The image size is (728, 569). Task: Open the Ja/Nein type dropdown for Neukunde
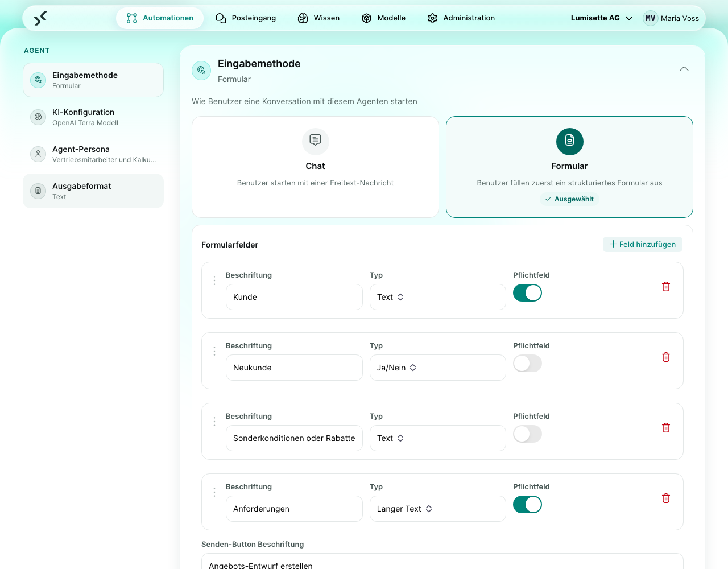point(438,368)
